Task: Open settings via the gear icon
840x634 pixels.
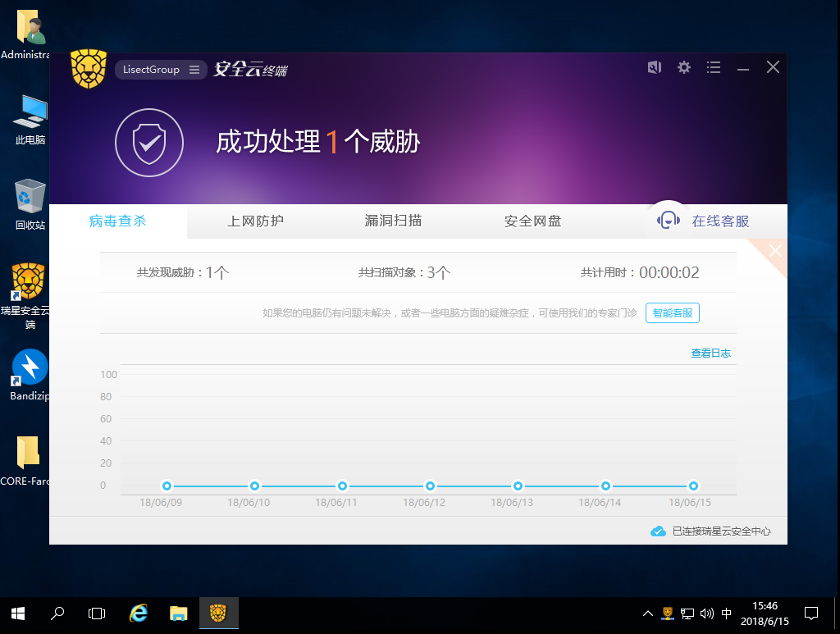Action: click(x=684, y=67)
